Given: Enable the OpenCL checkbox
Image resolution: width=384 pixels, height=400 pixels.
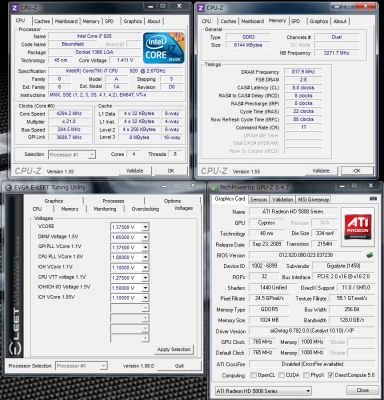Looking at the screenshot, I should [x=253, y=375].
